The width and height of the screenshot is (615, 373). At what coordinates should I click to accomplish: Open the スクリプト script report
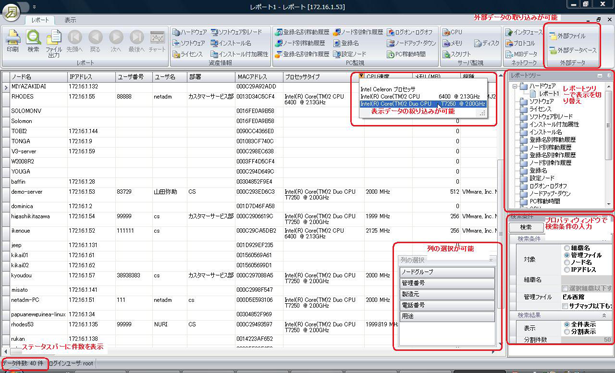pos(457,54)
